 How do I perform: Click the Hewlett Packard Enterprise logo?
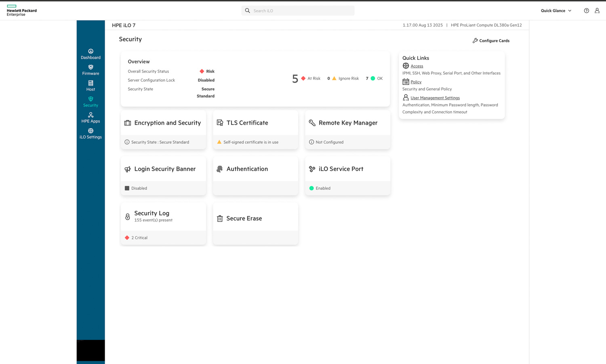pos(22,11)
